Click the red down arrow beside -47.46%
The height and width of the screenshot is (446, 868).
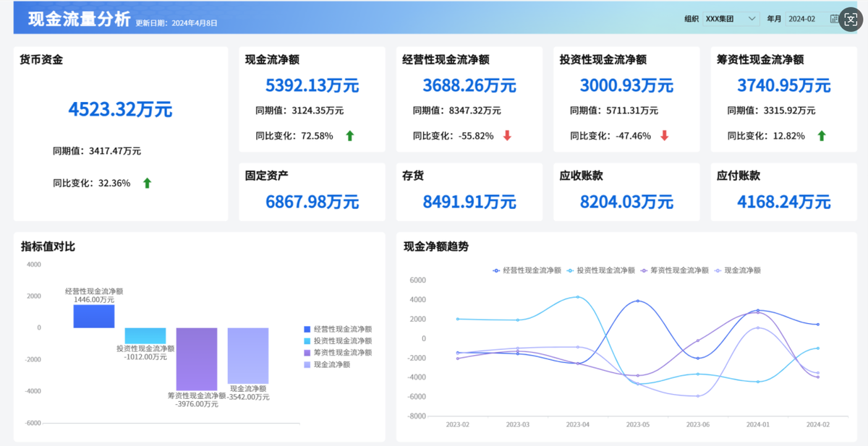coord(664,136)
